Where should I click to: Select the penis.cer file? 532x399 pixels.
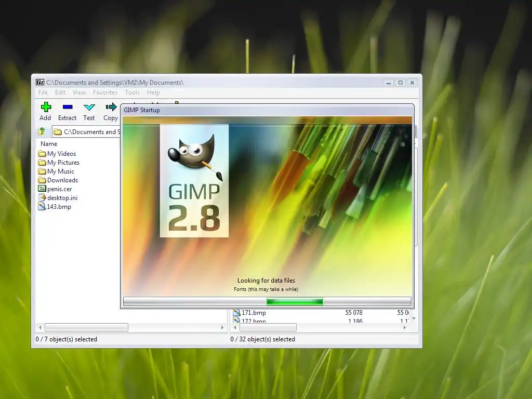click(55, 189)
